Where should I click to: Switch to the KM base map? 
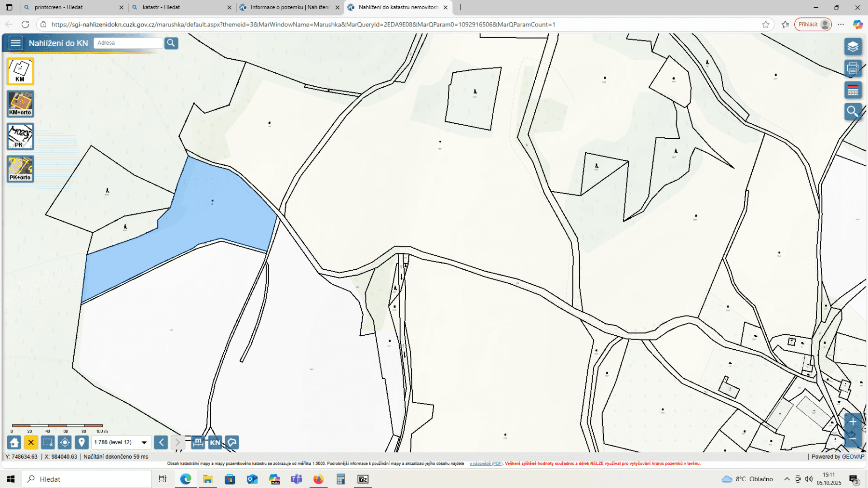[x=20, y=71]
